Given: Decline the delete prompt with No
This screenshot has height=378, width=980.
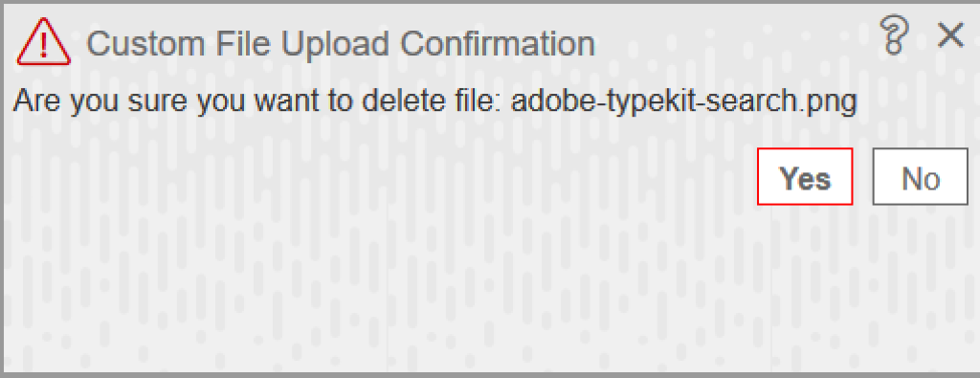Looking at the screenshot, I should 920,176.
